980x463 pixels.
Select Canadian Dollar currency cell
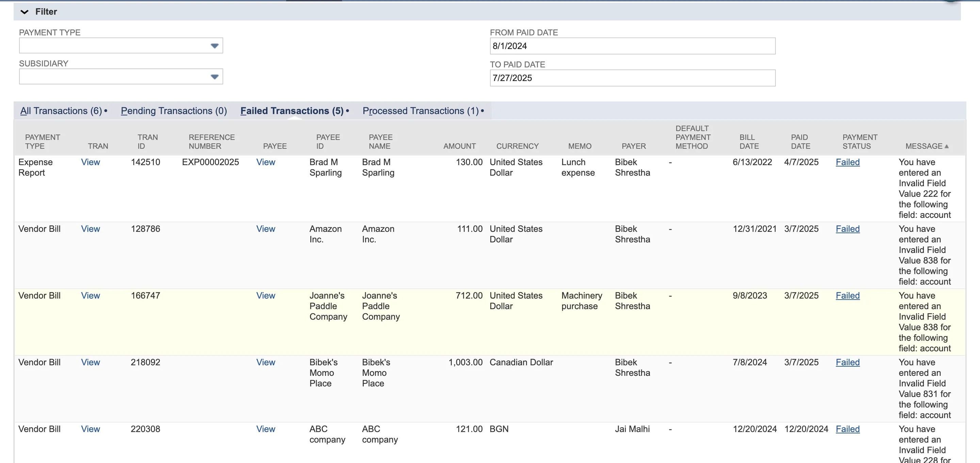point(521,362)
